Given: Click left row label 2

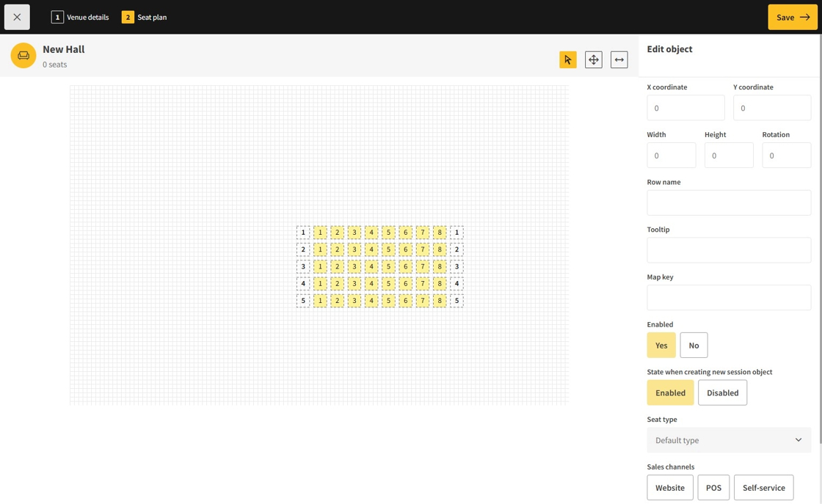Looking at the screenshot, I should tap(303, 249).
